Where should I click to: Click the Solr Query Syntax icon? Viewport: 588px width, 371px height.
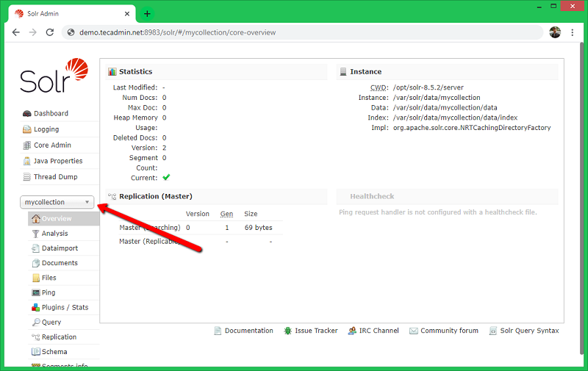point(493,331)
